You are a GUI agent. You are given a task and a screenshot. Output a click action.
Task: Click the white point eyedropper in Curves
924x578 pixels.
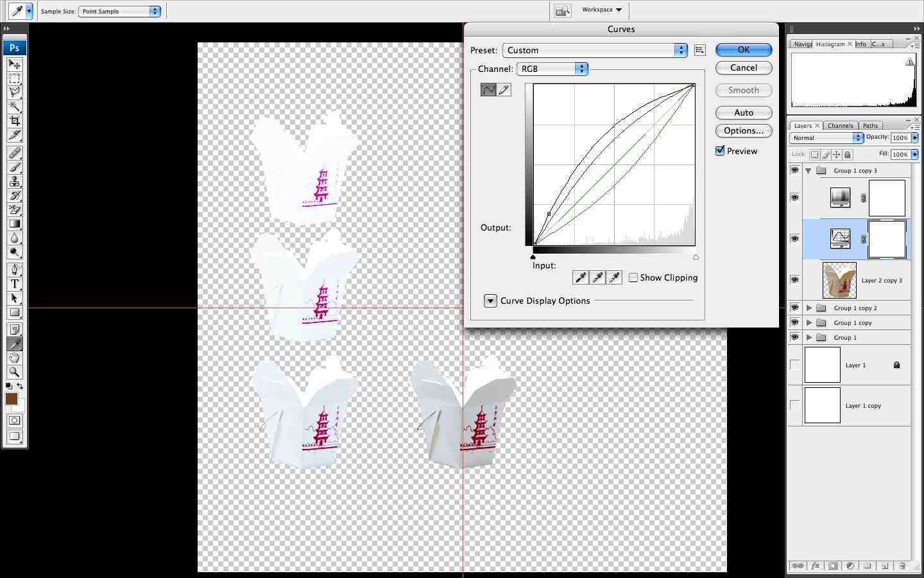point(614,277)
